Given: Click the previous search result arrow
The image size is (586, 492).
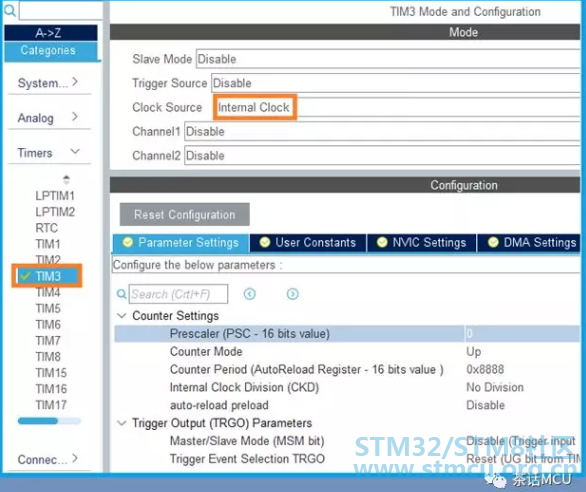Looking at the screenshot, I should [x=250, y=294].
